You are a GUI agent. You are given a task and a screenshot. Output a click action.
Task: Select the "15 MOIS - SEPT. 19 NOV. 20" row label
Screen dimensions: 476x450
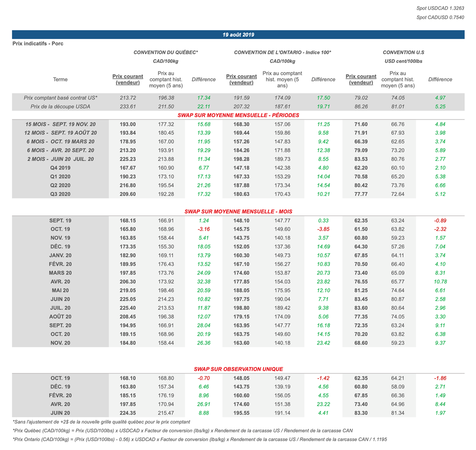pos(60,124)
